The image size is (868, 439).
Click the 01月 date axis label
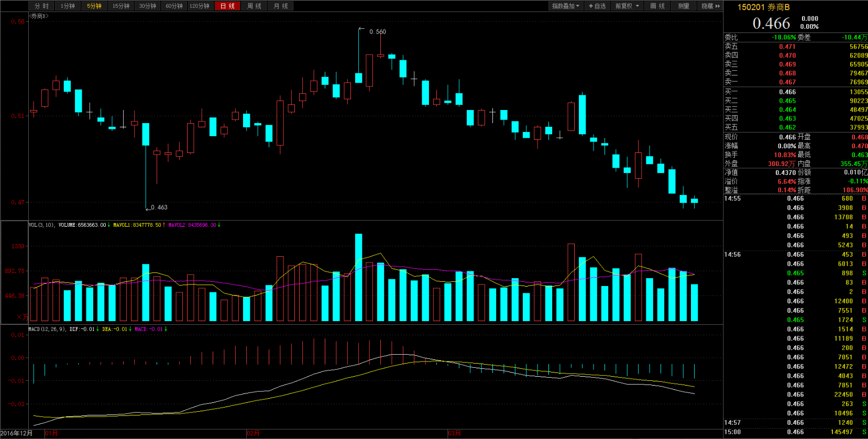coord(51,434)
